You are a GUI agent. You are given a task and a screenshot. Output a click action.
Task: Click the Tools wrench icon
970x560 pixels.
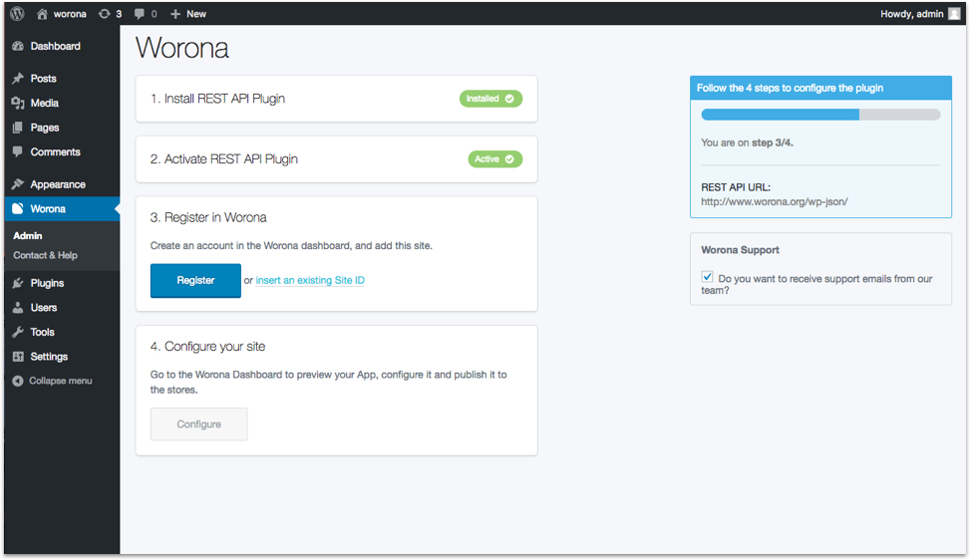coord(18,332)
